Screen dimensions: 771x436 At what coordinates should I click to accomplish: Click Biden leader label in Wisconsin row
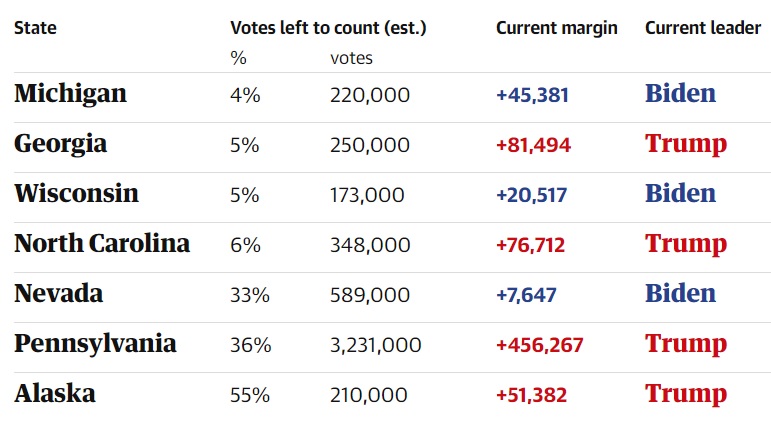(x=680, y=193)
